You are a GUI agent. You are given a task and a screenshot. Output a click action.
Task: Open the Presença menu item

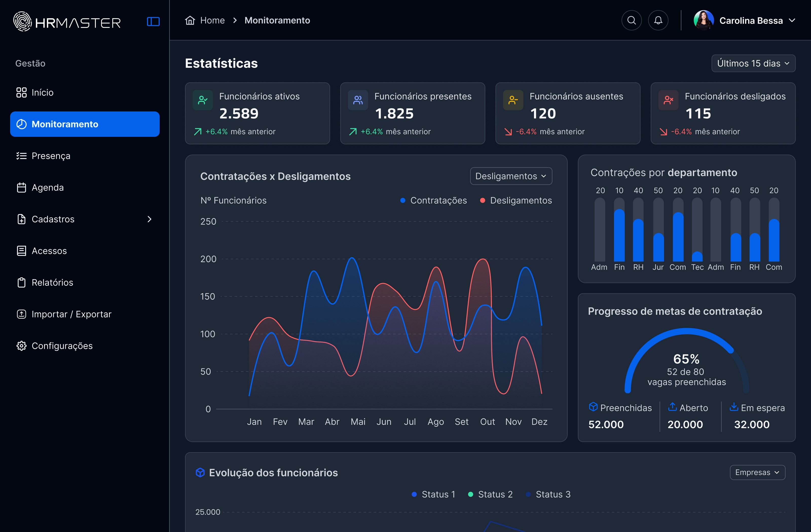pyautogui.click(x=51, y=156)
